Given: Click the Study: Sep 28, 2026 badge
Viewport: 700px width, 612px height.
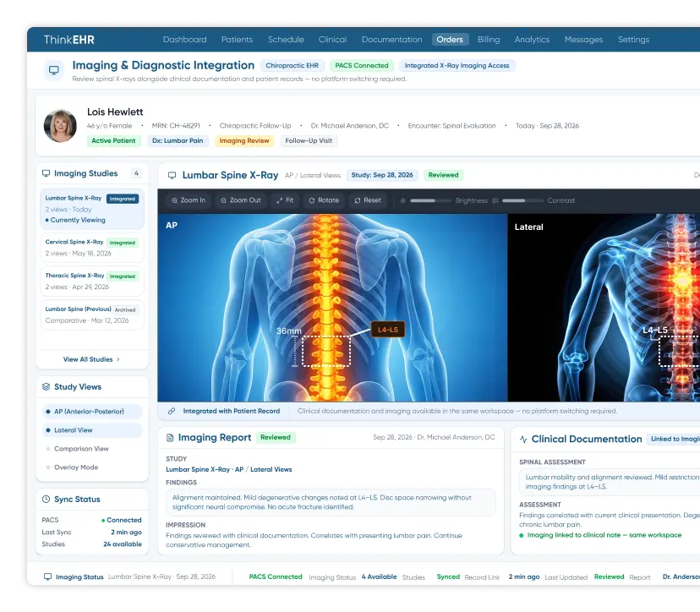Looking at the screenshot, I should pyautogui.click(x=382, y=175).
